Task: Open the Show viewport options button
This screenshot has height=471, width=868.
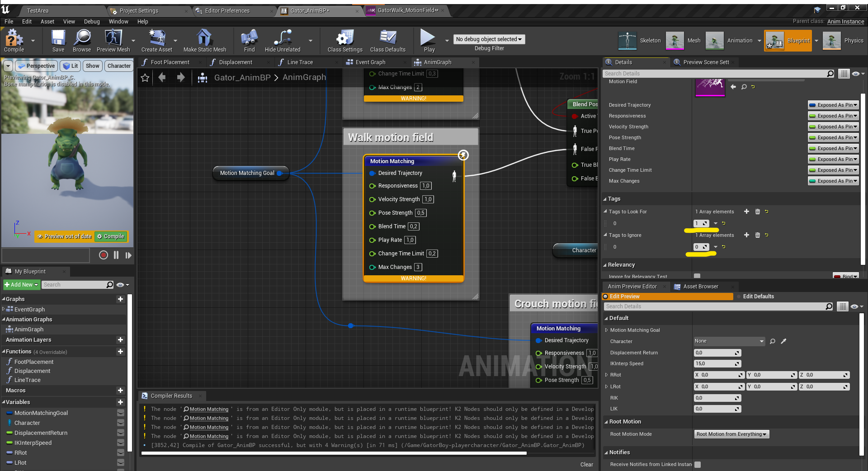Action: point(93,66)
